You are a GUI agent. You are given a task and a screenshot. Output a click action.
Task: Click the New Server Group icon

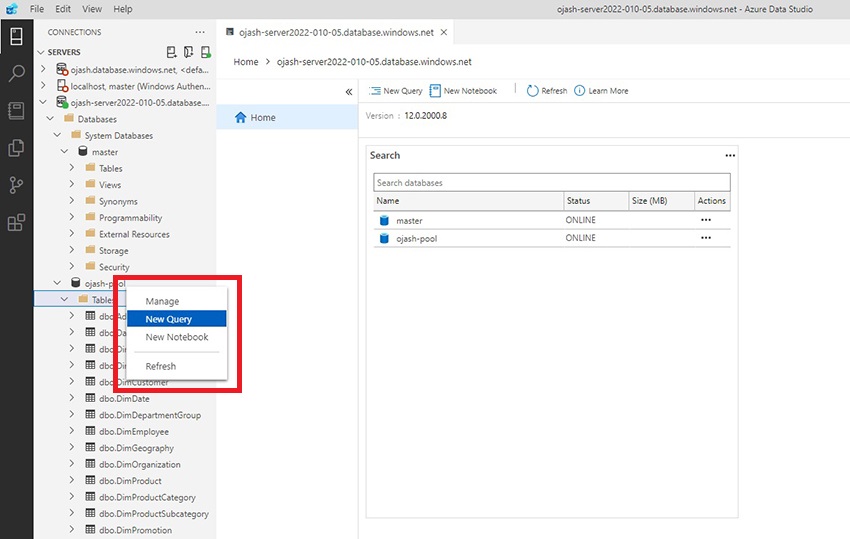188,52
